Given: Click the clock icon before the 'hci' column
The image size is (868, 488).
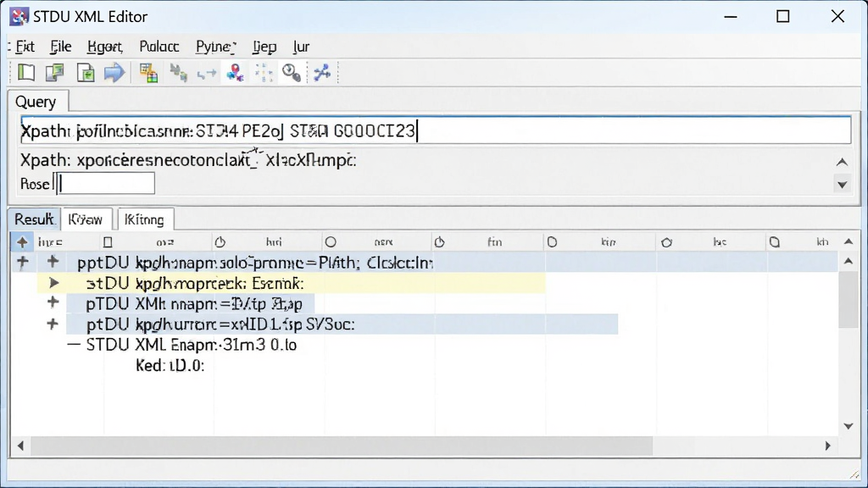Looking at the screenshot, I should [x=220, y=241].
